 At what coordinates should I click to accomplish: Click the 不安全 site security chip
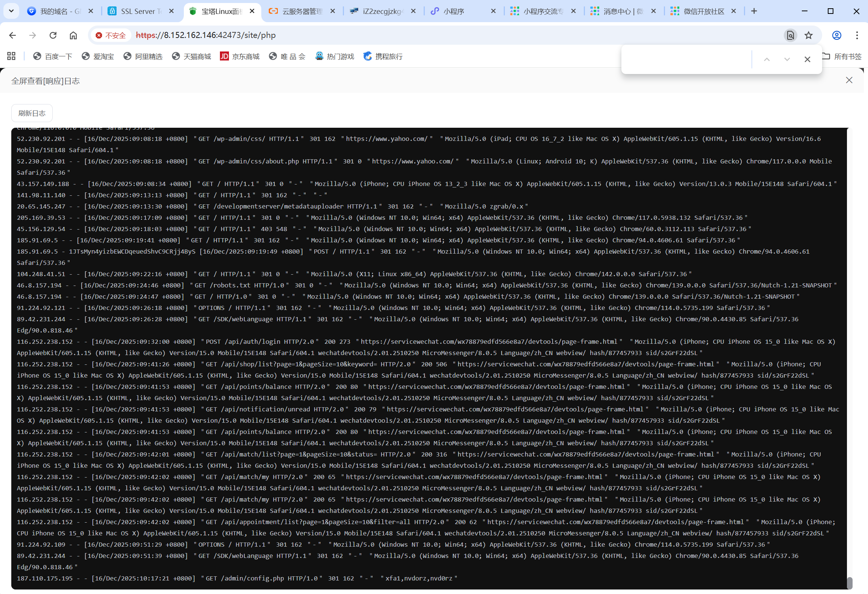pyautogui.click(x=111, y=35)
